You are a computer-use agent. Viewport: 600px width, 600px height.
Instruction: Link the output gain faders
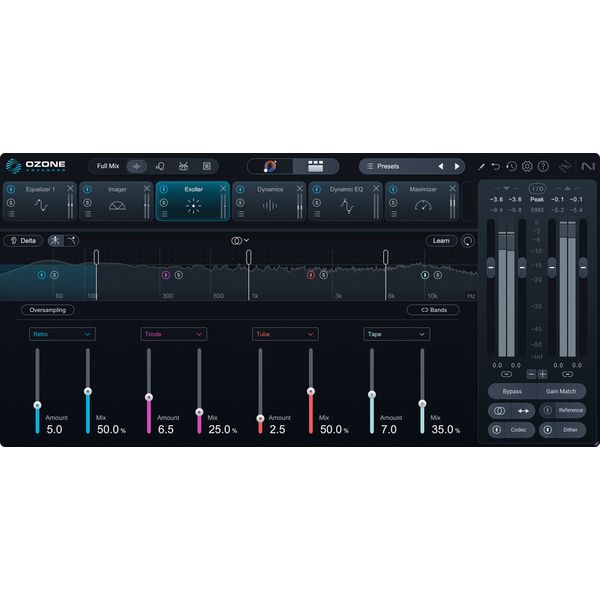(567, 374)
